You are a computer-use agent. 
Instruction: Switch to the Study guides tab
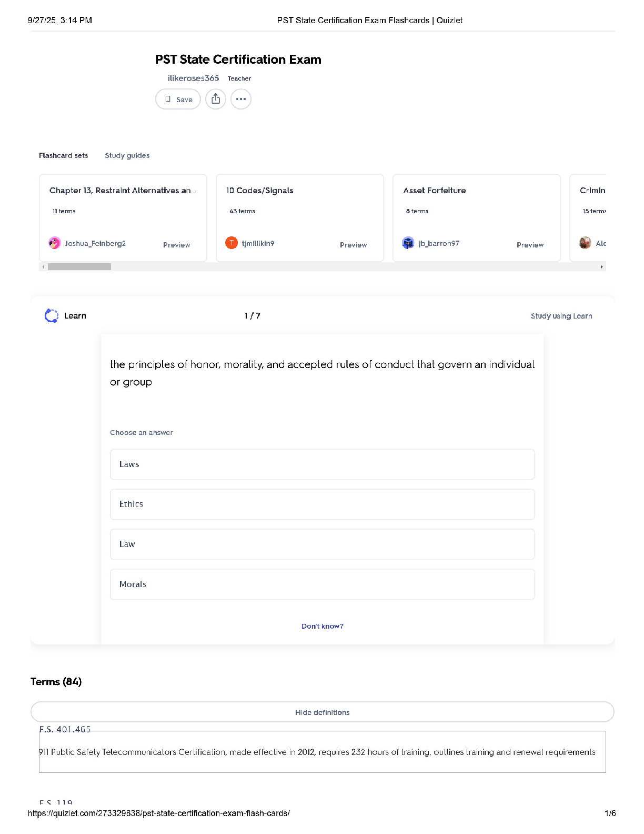(127, 155)
